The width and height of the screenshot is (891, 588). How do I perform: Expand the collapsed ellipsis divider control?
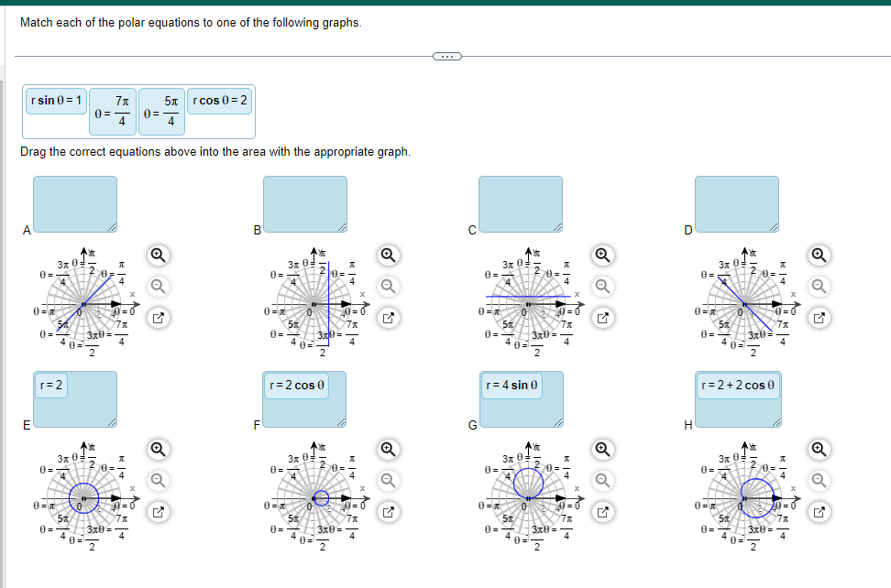pyautogui.click(x=448, y=56)
